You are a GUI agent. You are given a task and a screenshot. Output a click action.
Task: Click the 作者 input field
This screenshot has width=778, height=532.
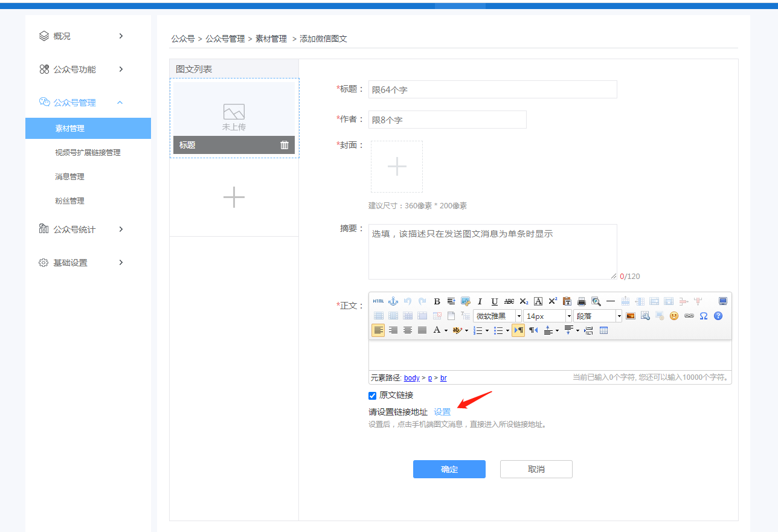click(448, 120)
